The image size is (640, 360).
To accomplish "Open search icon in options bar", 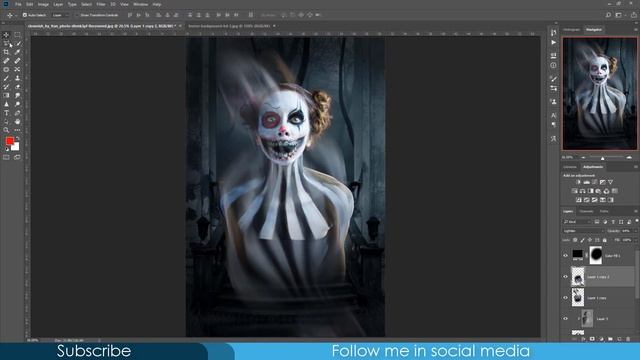I will pyautogui.click(x=608, y=15).
